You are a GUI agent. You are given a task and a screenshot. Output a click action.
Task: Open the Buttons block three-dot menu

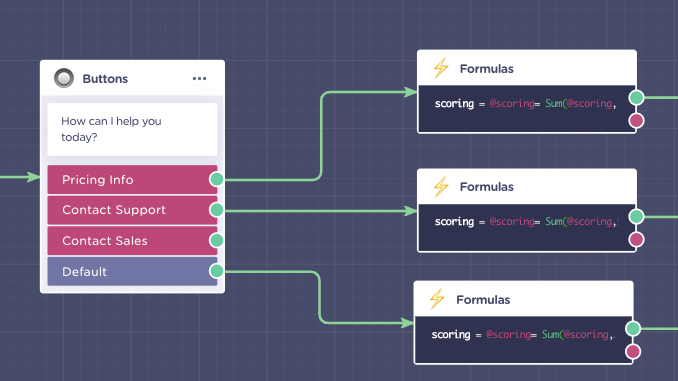(199, 79)
